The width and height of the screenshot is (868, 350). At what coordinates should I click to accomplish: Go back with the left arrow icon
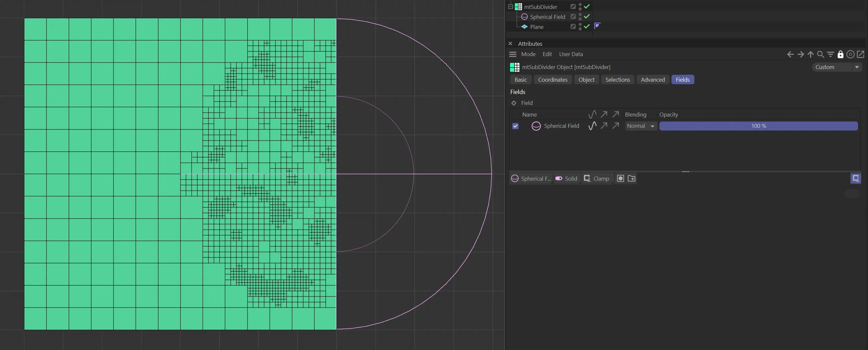(x=790, y=54)
